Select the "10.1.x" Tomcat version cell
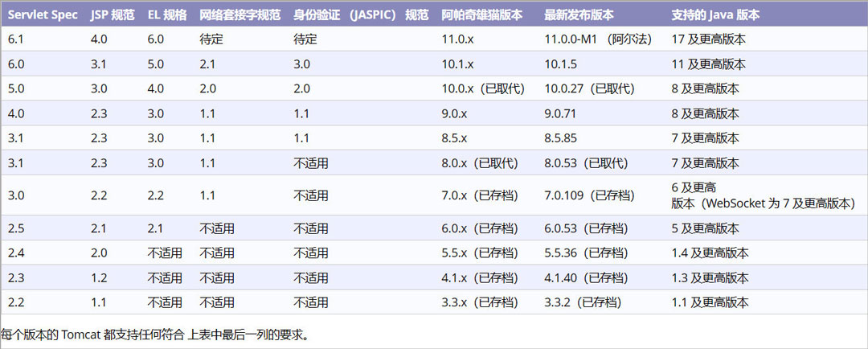Viewport: 868px width, 349px height. (457, 64)
